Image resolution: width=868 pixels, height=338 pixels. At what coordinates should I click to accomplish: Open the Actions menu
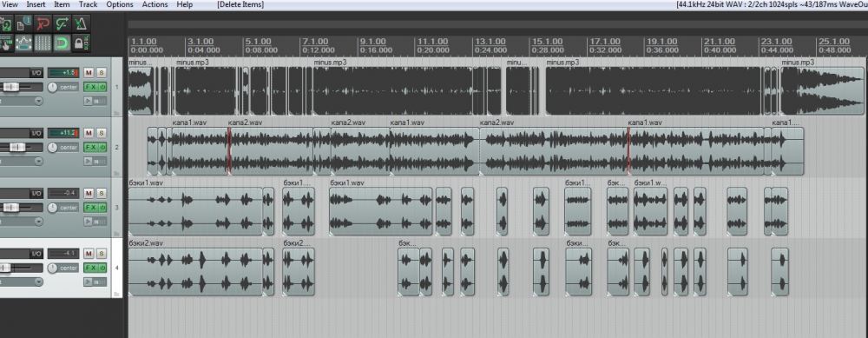pyautogui.click(x=155, y=4)
